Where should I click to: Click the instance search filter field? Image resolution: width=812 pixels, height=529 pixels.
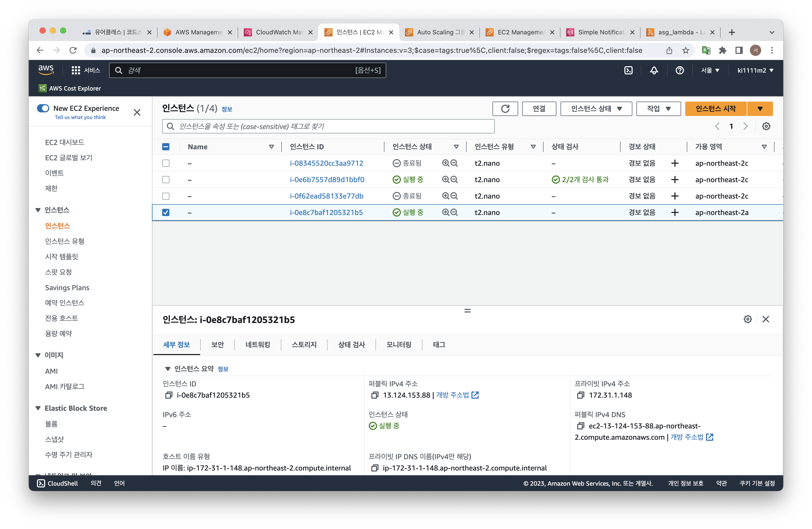point(328,126)
